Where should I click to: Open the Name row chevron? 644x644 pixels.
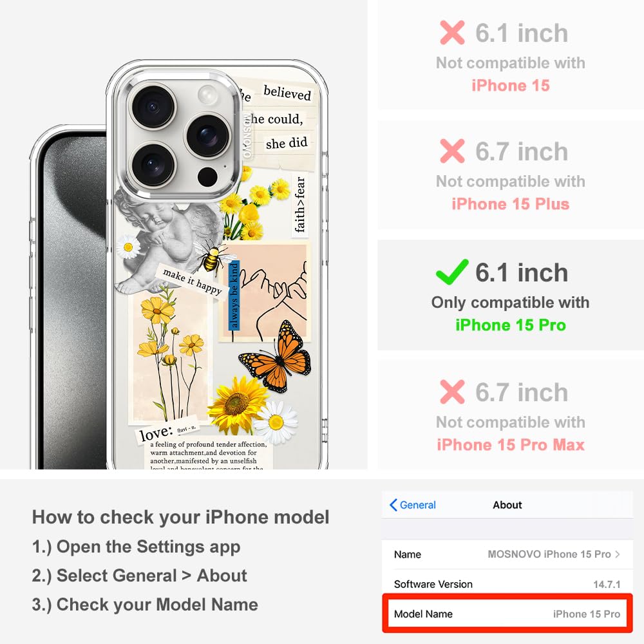click(618, 554)
